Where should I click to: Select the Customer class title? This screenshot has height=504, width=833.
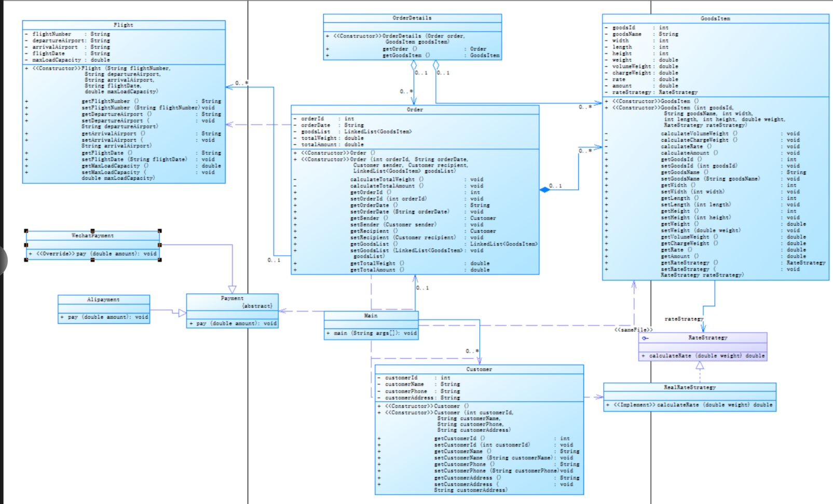(x=479, y=370)
